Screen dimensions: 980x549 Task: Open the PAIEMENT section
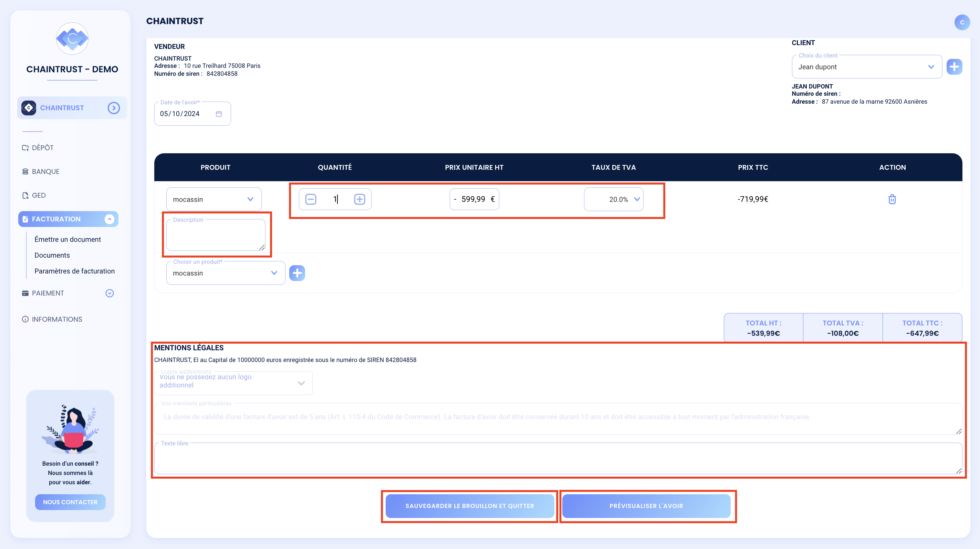pos(48,293)
